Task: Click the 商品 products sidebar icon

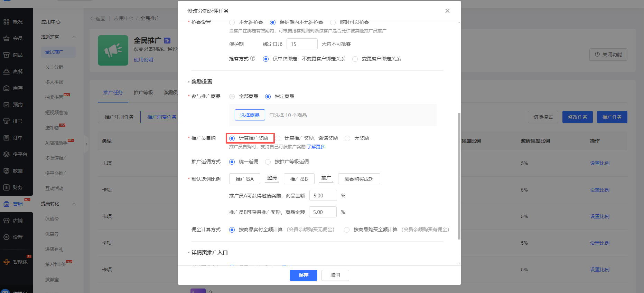Action: 7,55
